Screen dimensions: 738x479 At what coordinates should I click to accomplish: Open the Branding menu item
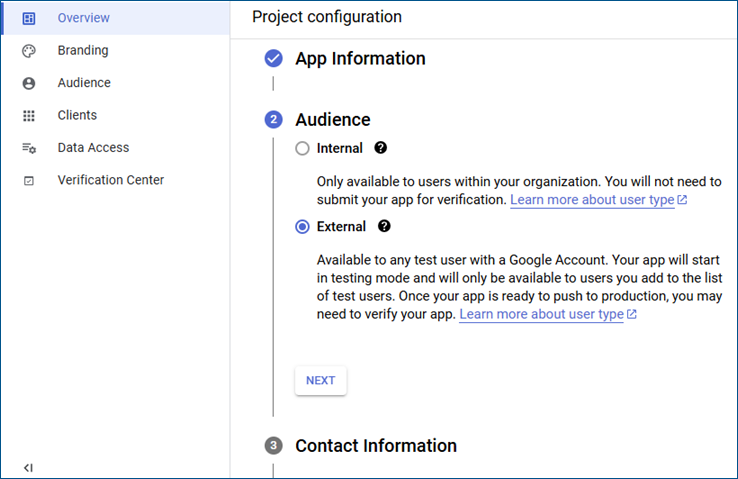tap(115, 50)
